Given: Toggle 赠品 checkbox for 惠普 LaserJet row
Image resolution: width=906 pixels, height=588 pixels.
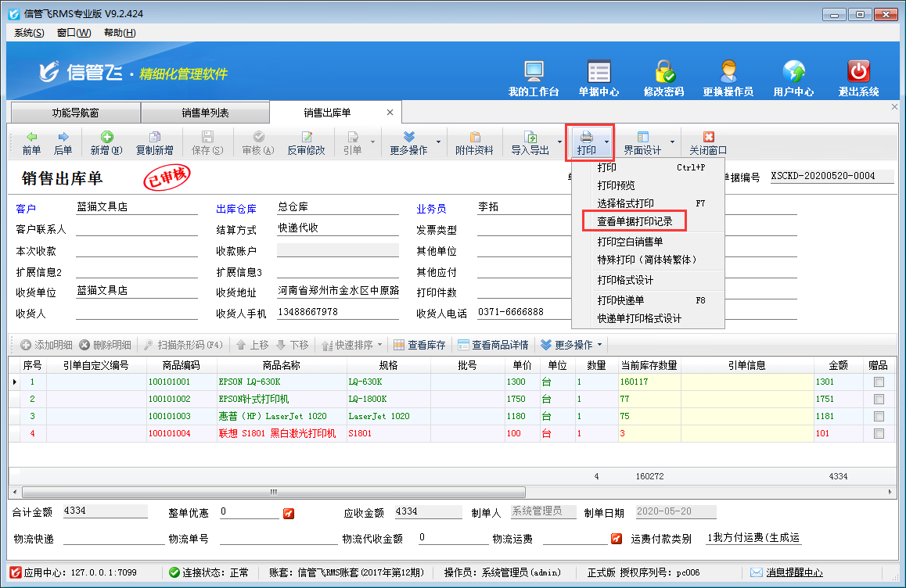Looking at the screenshot, I should 879,416.
